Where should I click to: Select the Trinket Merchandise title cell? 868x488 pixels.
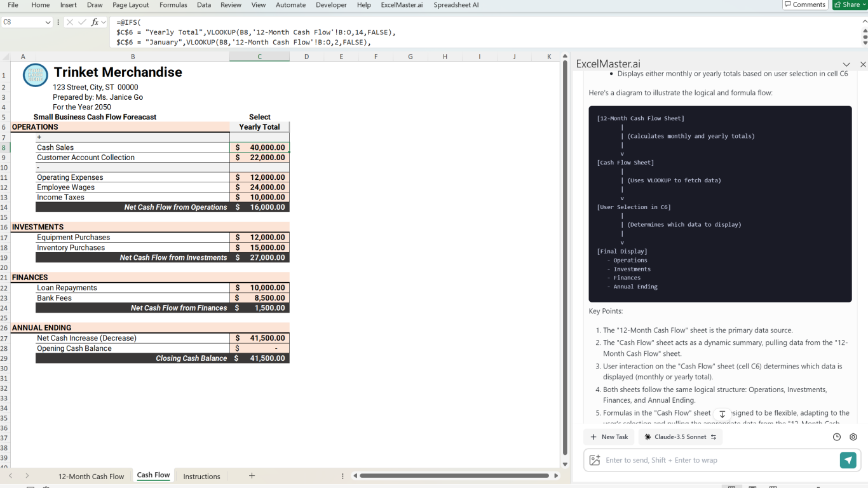[x=118, y=72]
